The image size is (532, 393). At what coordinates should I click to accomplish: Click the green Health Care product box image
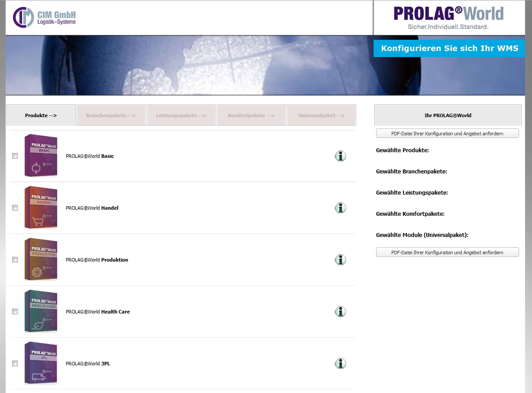pyautogui.click(x=41, y=311)
